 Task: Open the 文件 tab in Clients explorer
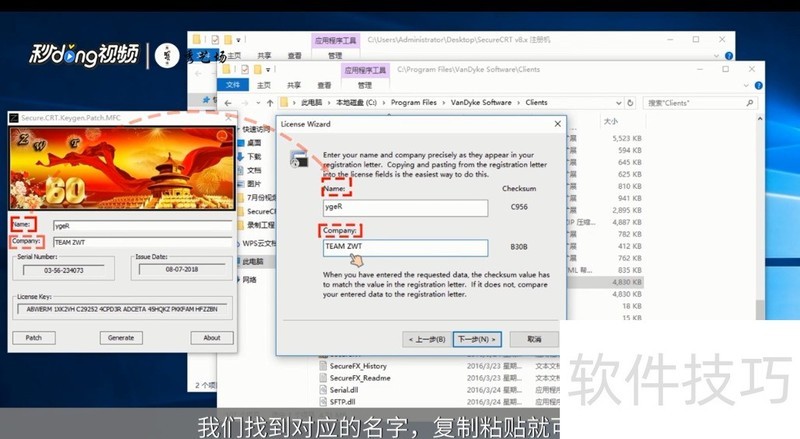[x=232, y=86]
